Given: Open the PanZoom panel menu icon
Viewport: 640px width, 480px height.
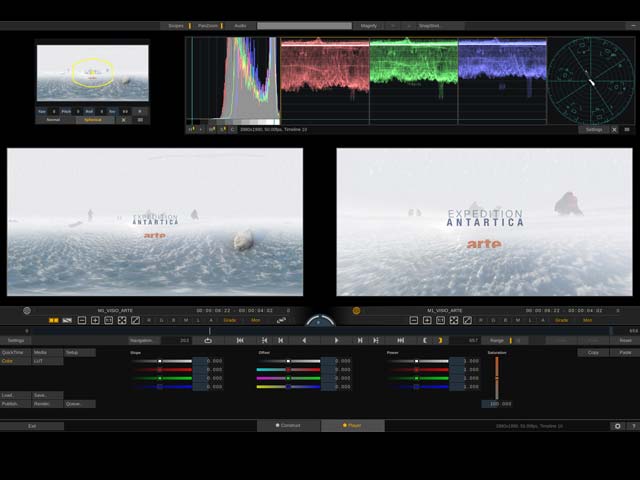Looking at the screenshot, I should [x=140, y=120].
